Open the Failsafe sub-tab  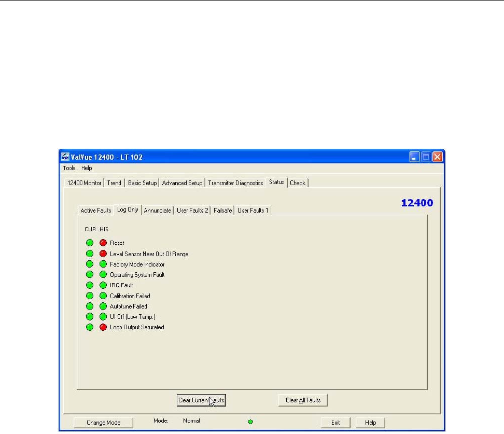(x=223, y=211)
